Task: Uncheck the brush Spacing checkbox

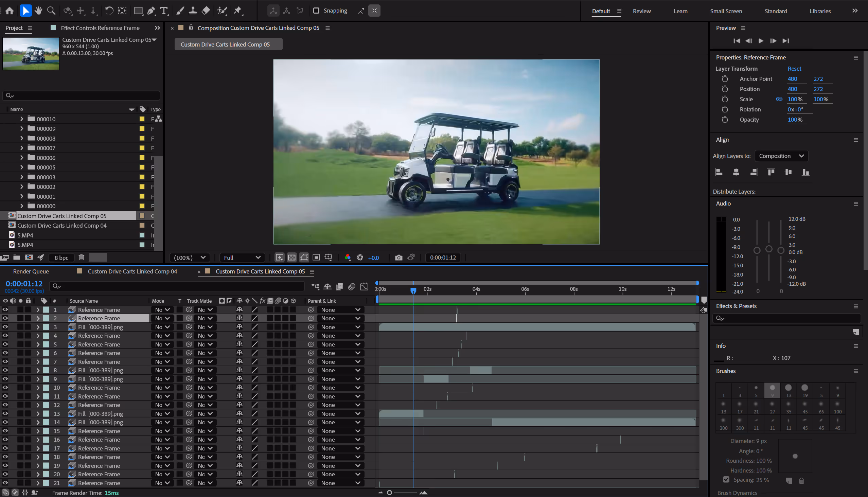Action: pyautogui.click(x=726, y=480)
